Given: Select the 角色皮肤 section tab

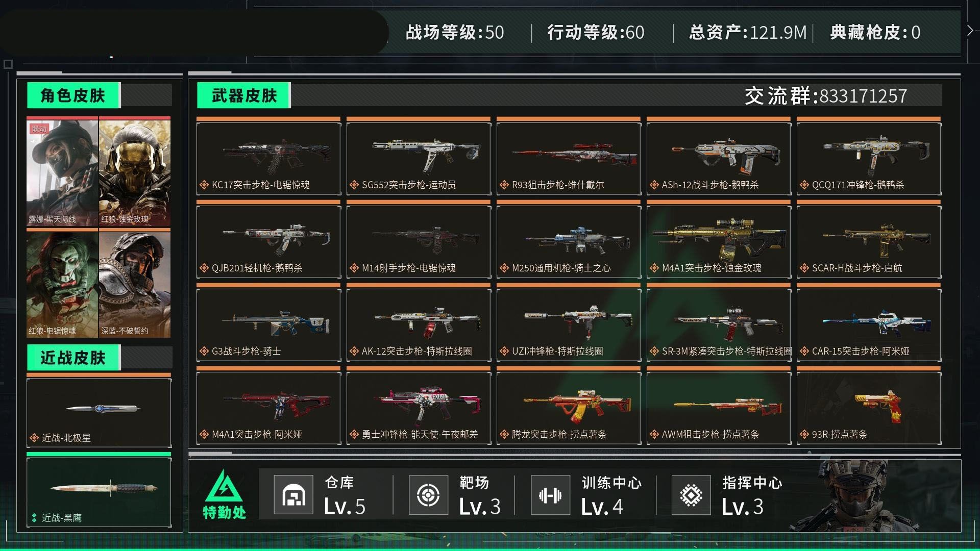Looking at the screenshot, I should tap(73, 95).
